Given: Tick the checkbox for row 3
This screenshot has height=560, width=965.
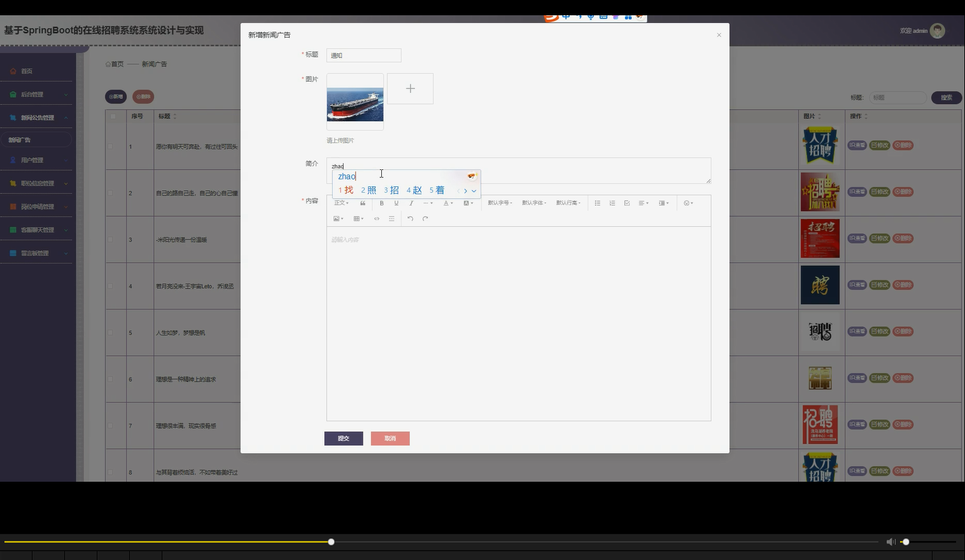Looking at the screenshot, I should pyautogui.click(x=110, y=239).
